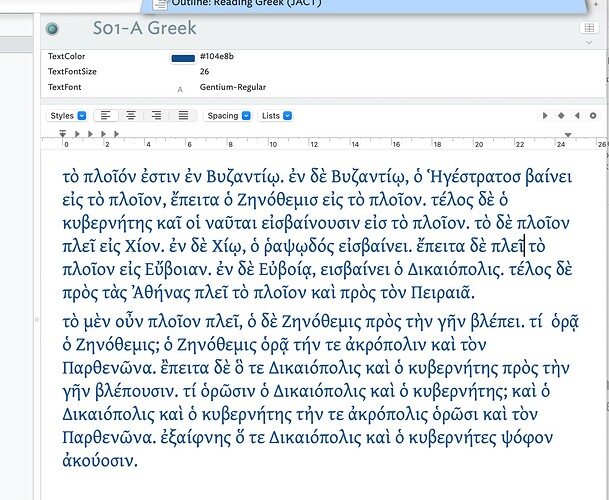Open the Spacing dropdown

coord(228,116)
